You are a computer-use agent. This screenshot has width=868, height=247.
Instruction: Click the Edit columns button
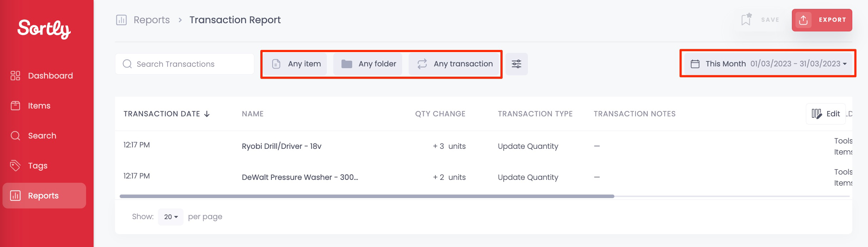(825, 114)
